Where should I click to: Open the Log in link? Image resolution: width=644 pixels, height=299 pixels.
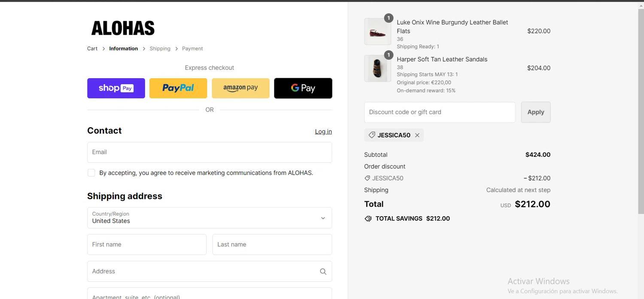[323, 131]
